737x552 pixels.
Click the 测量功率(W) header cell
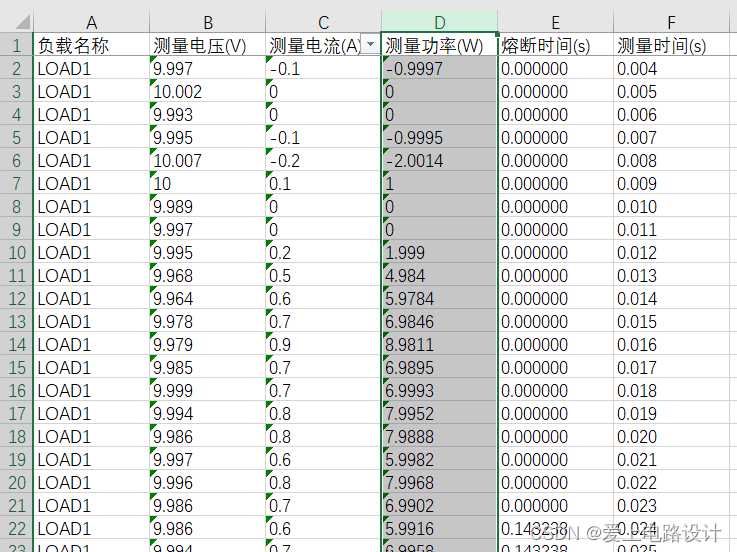[439, 45]
